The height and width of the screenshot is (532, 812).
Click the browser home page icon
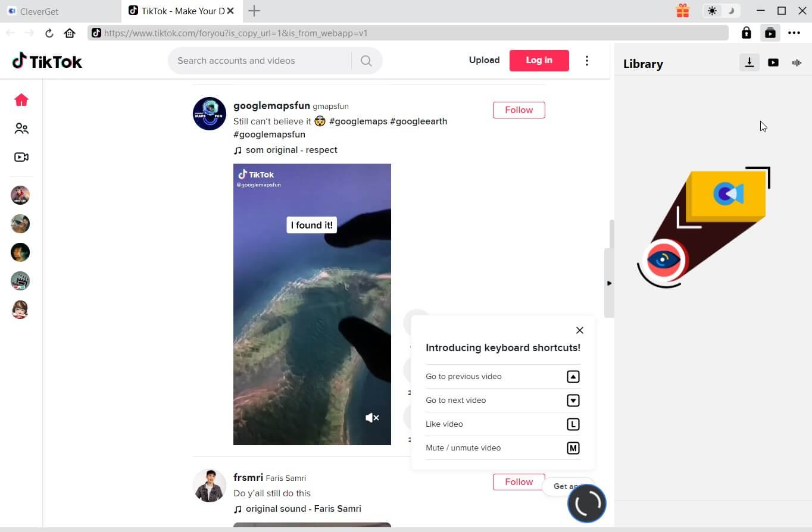coord(70,33)
